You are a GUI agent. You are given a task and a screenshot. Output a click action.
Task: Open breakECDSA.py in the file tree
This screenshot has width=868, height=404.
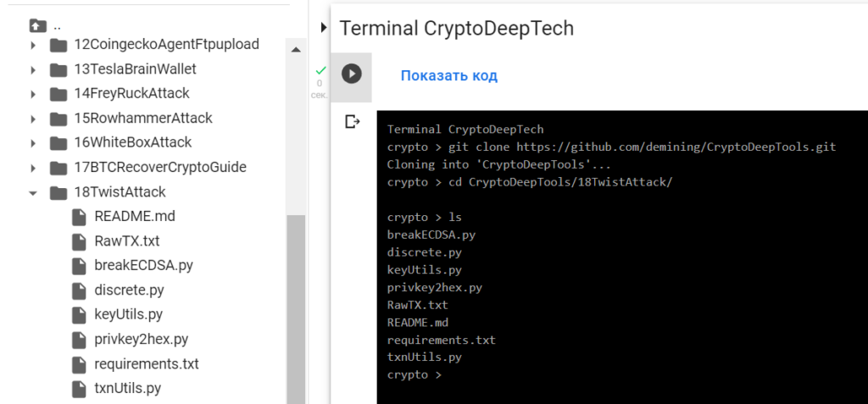point(143,266)
